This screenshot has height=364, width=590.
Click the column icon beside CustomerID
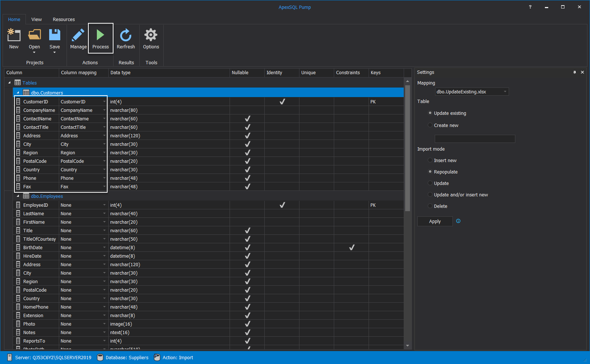[x=18, y=102]
